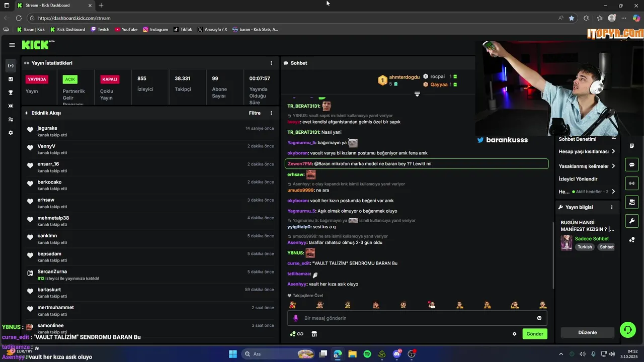Open the three-dots icon in right rail
This screenshot has width=644, height=362.
[632, 240]
